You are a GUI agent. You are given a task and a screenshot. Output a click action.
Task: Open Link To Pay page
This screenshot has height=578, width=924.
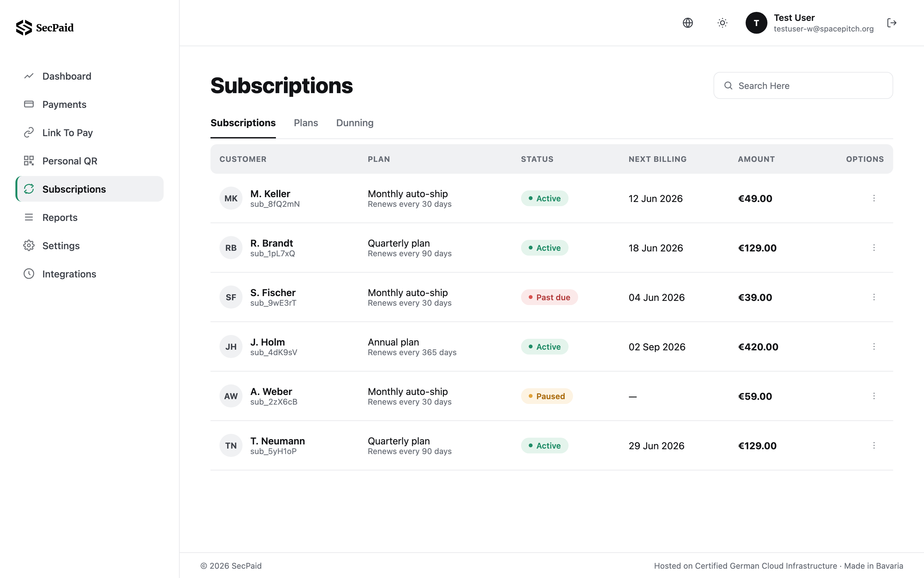point(89,133)
